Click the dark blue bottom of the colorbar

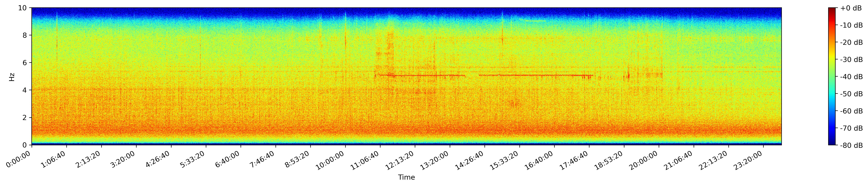coord(832,143)
